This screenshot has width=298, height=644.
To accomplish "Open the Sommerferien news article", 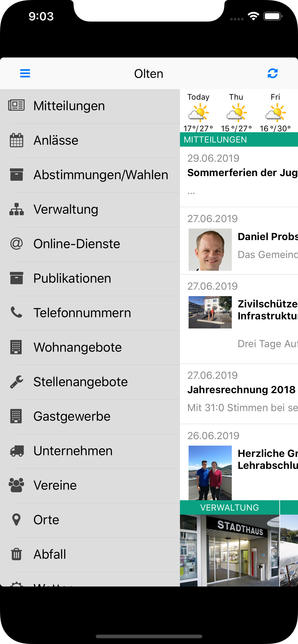I will [242, 173].
